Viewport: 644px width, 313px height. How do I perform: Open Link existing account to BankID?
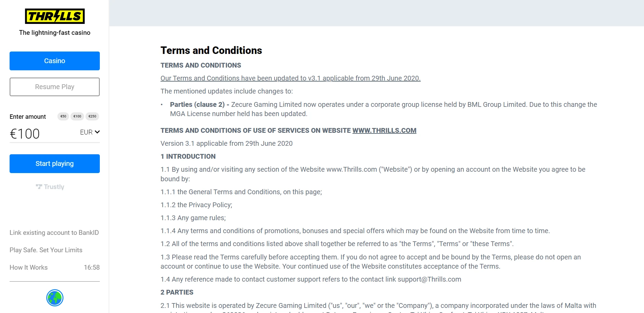[x=54, y=232]
